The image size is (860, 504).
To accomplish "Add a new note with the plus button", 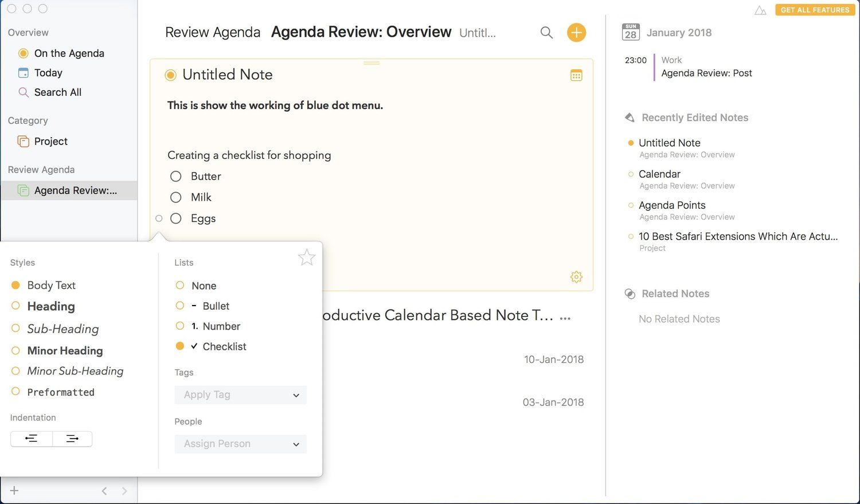I will (576, 33).
